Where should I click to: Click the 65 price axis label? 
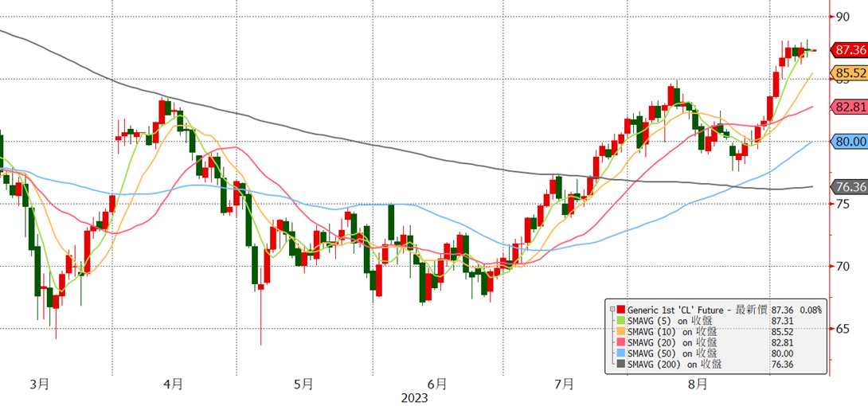tap(843, 329)
